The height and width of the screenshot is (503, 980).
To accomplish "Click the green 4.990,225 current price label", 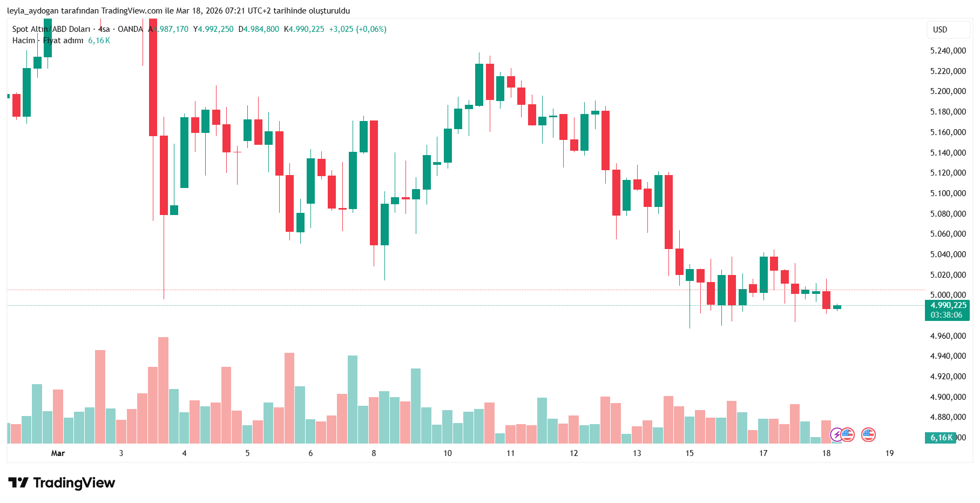I will click(x=948, y=305).
